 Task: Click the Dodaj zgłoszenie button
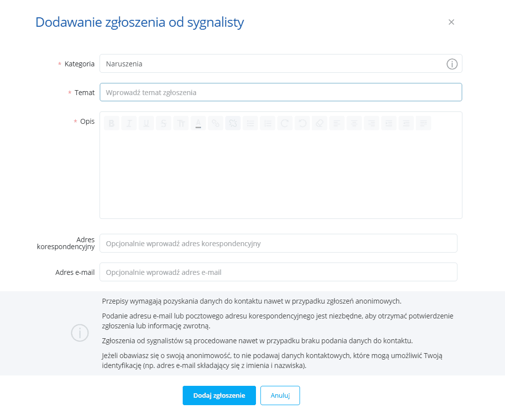point(219,395)
